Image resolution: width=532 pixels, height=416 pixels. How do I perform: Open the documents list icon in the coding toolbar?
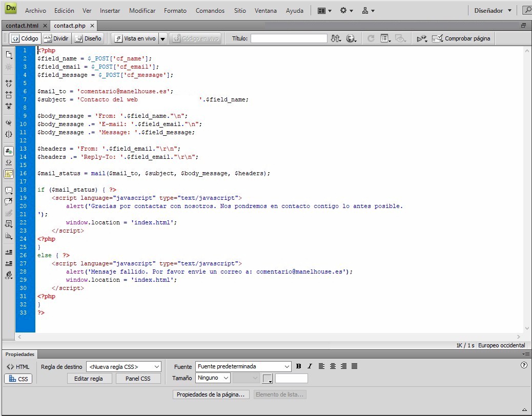click(x=9, y=55)
